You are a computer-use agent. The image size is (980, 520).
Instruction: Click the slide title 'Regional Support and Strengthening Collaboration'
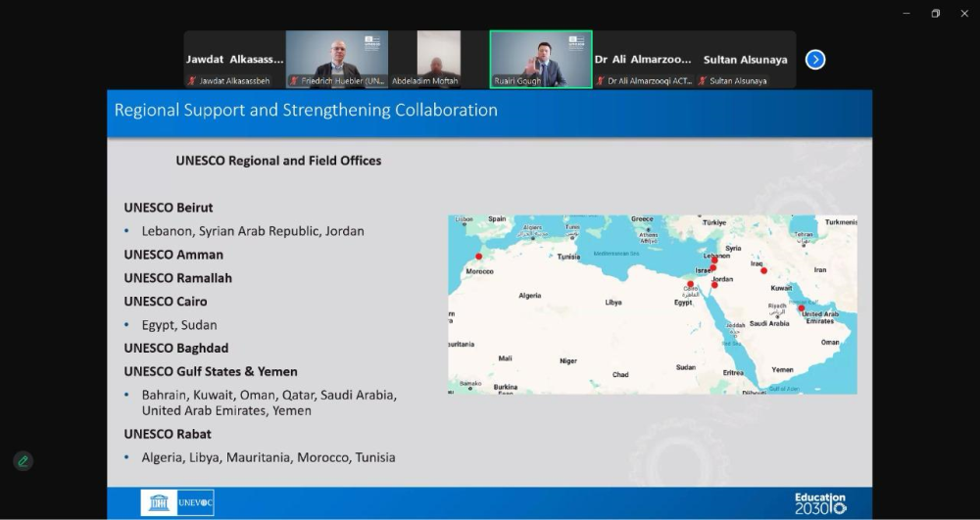click(x=306, y=110)
